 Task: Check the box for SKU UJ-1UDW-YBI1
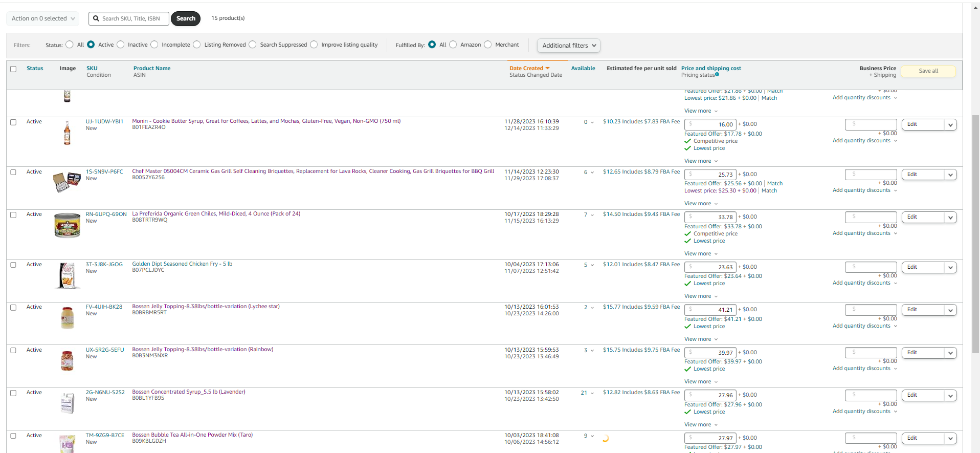pyautogui.click(x=13, y=122)
